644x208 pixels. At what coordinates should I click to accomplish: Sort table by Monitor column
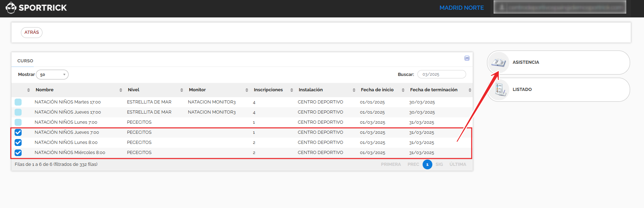197,90
